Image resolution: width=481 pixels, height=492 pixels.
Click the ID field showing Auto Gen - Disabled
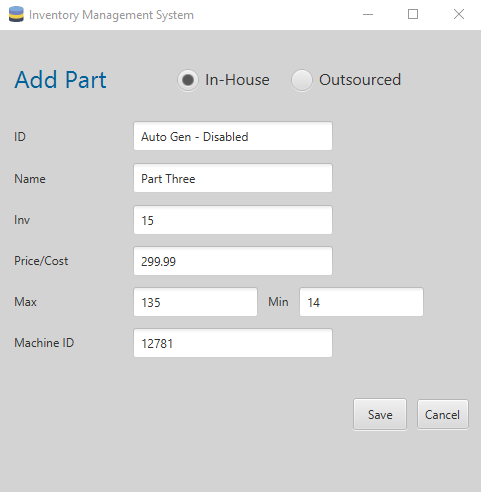[x=233, y=136]
